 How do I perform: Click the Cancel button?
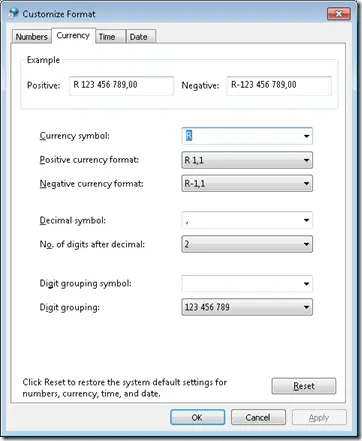pos(258,417)
